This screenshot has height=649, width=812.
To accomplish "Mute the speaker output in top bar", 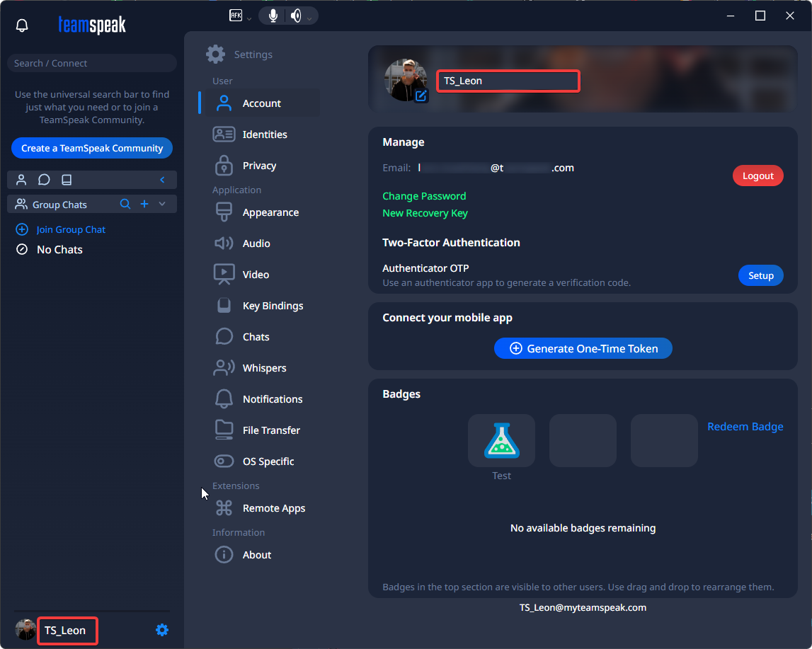I will click(x=295, y=16).
